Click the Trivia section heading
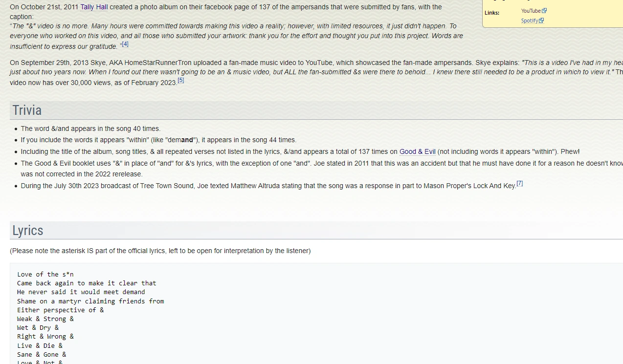The image size is (623, 364). pos(27,110)
